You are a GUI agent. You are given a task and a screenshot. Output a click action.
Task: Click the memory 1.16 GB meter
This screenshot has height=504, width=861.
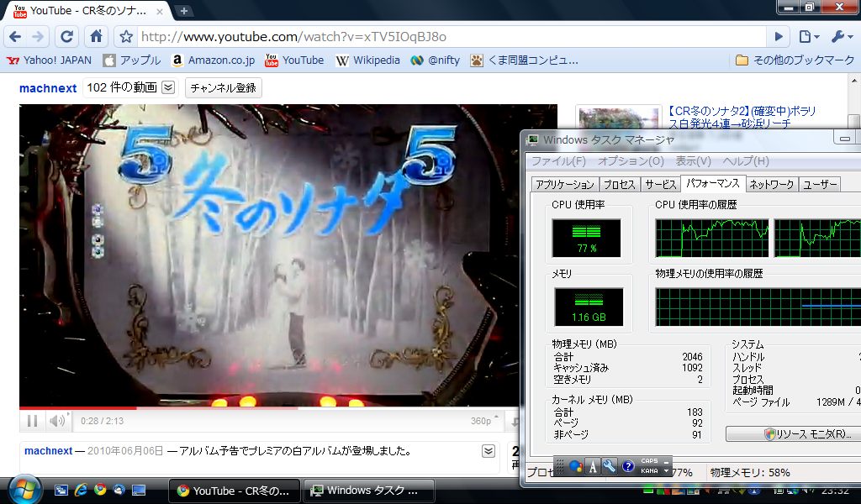tap(589, 307)
